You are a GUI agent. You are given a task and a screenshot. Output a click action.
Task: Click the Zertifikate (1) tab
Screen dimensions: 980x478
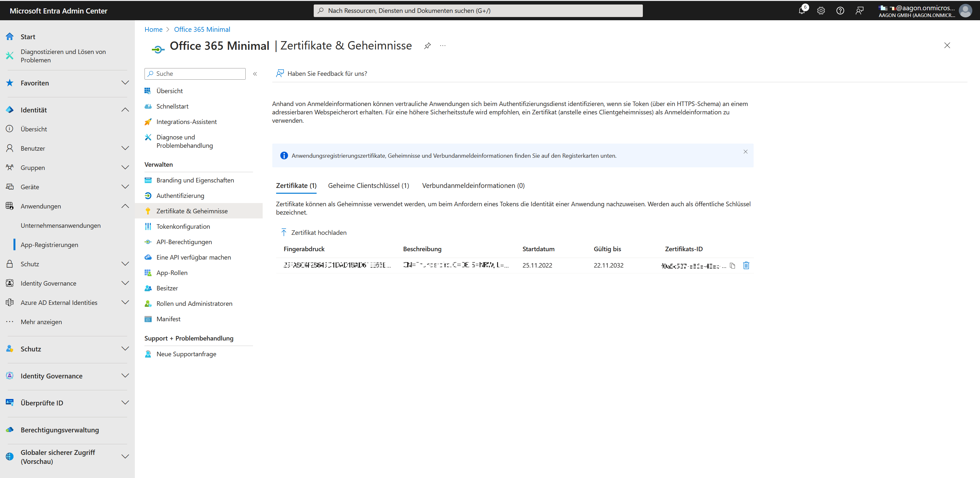(x=297, y=186)
